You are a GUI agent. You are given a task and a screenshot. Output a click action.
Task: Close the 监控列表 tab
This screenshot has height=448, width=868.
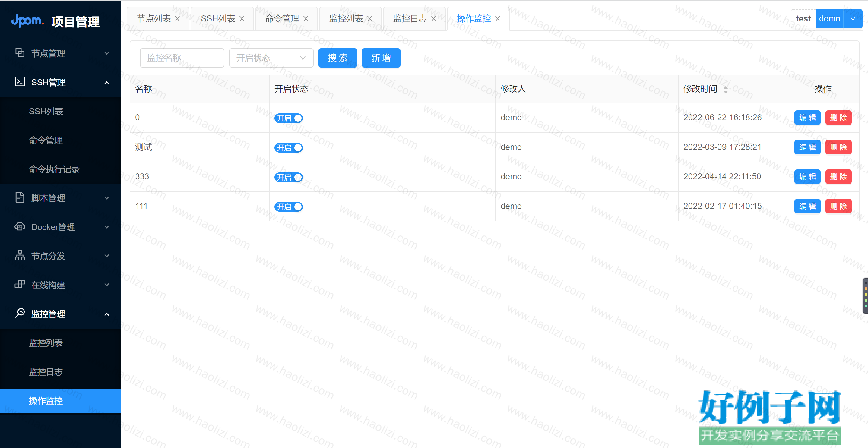pyautogui.click(x=370, y=19)
